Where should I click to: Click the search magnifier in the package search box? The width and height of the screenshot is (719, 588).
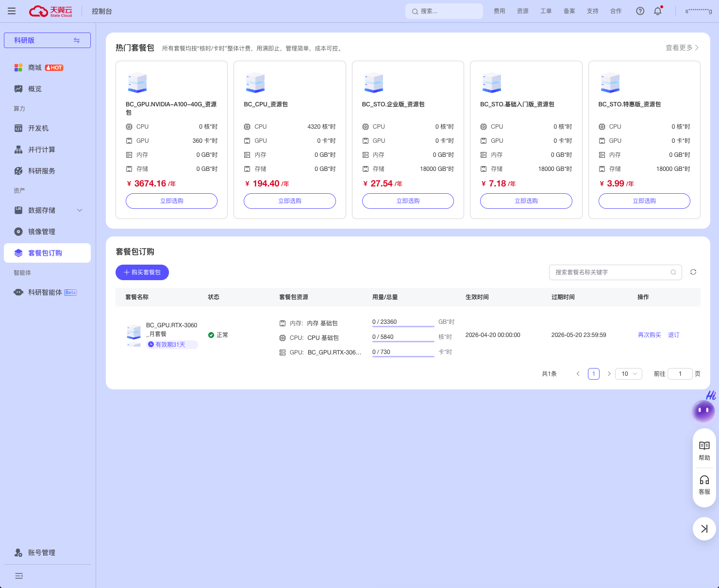673,272
